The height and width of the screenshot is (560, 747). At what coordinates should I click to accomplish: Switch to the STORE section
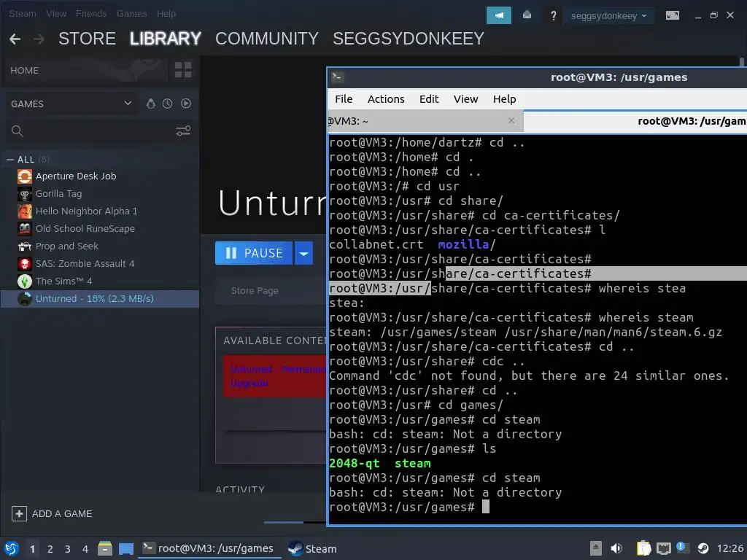tap(87, 39)
